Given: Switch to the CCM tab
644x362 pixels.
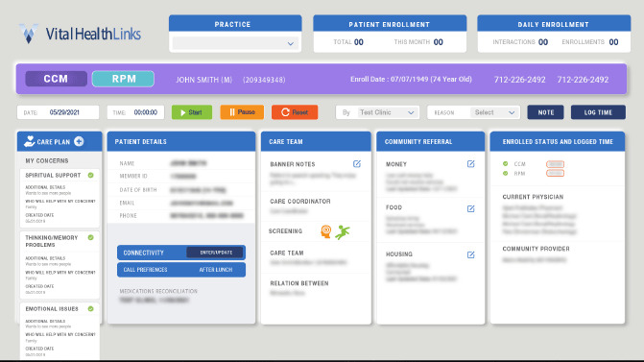Looking at the screenshot, I should pos(57,79).
